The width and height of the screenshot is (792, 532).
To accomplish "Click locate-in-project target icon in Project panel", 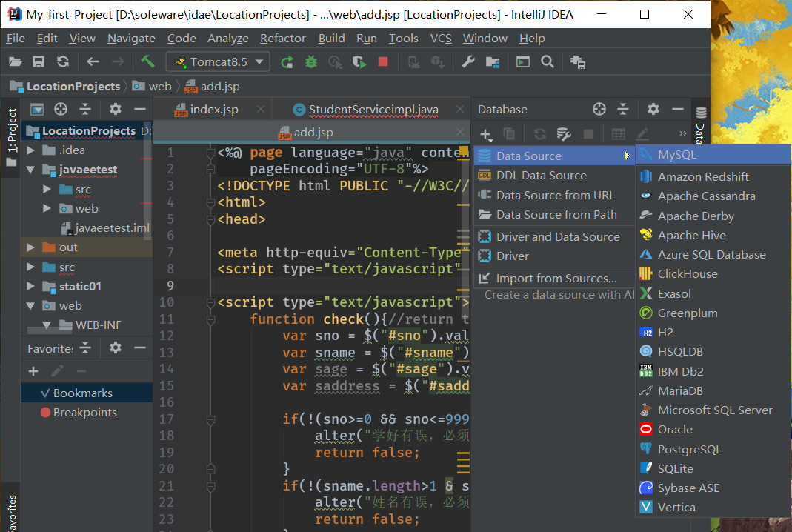I will point(61,109).
